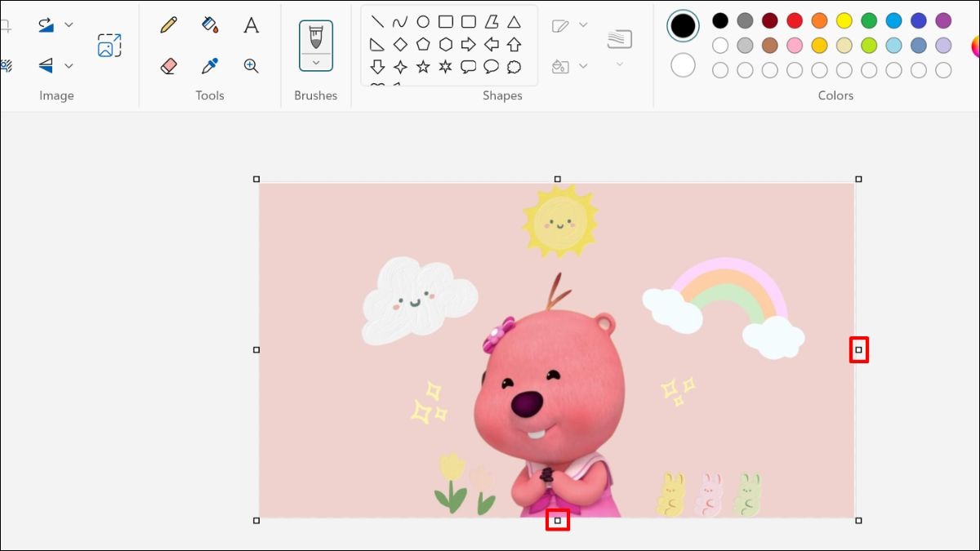Choose the Up arrow shape
Viewport: 980px width, 551px height.
point(514,44)
